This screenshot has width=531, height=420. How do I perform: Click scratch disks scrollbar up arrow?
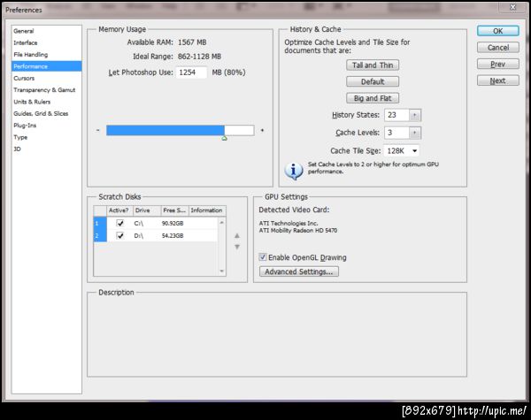tap(222, 222)
